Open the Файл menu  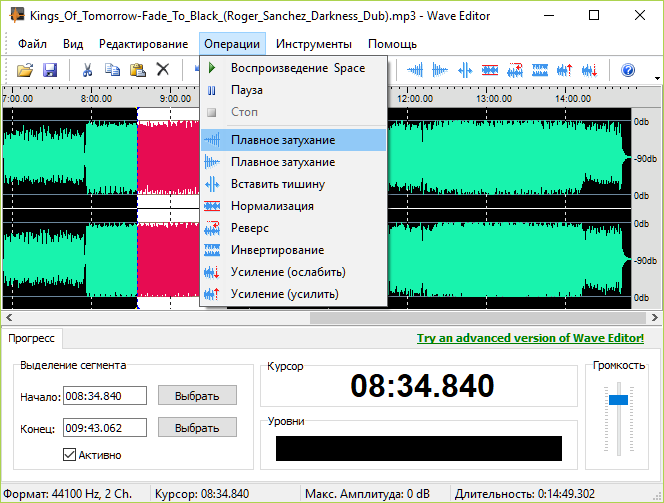tap(32, 44)
